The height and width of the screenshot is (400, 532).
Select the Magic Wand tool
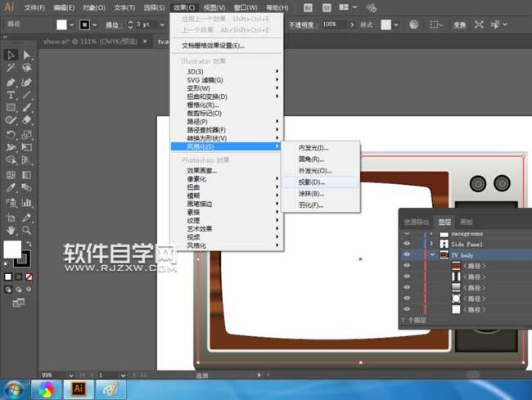(11, 69)
